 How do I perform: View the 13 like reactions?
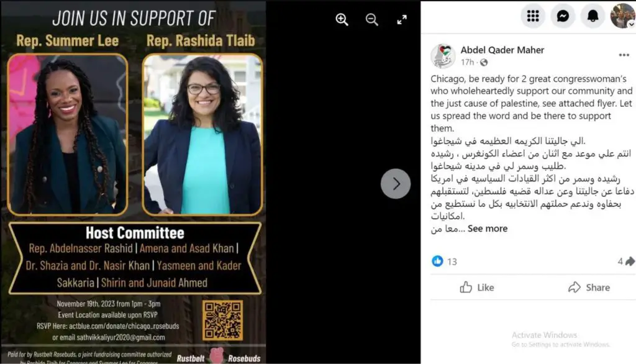444,262
